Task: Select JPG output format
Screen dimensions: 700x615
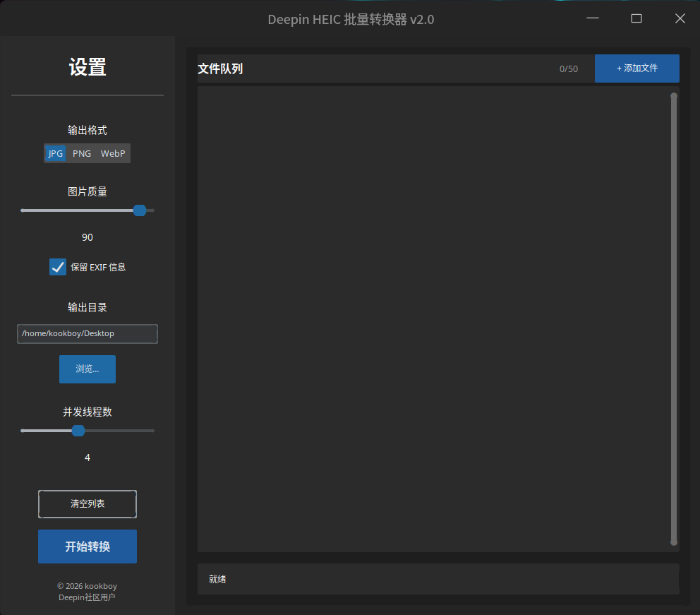Action: (55, 153)
